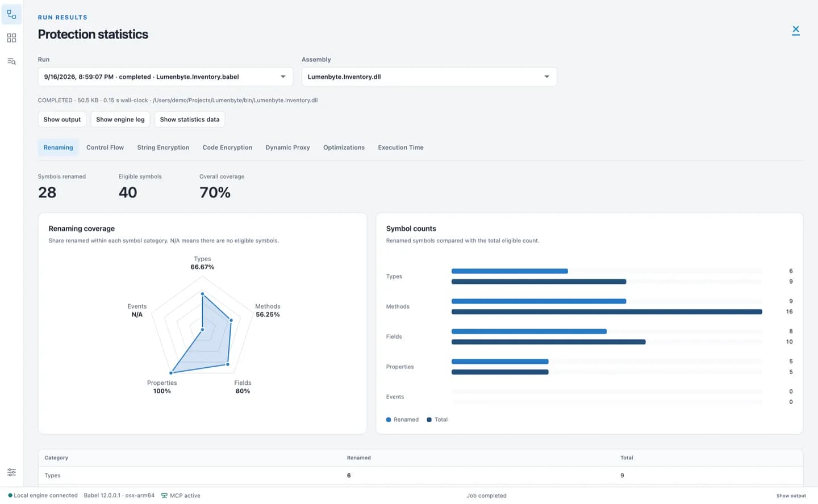Click the Show output button near the run details
Screen dimensions: 818x504
pyautogui.click(x=62, y=119)
